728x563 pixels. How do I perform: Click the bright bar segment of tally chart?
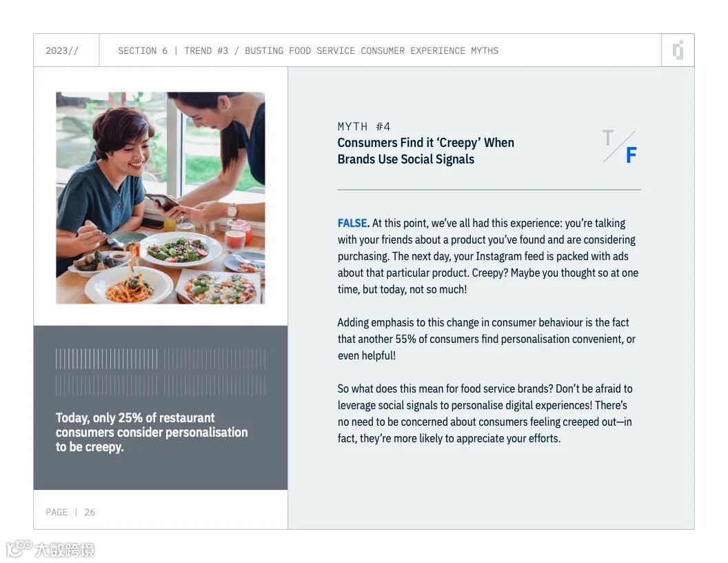coord(106,359)
